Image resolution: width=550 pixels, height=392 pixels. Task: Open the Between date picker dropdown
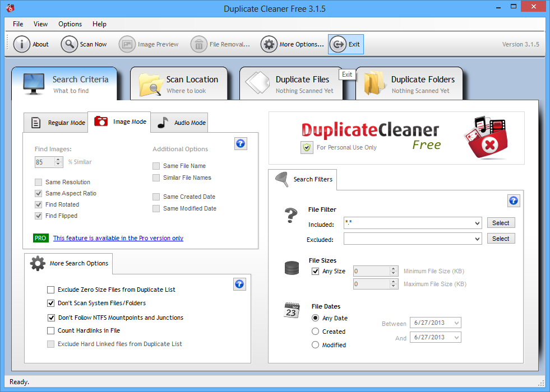[x=457, y=323]
